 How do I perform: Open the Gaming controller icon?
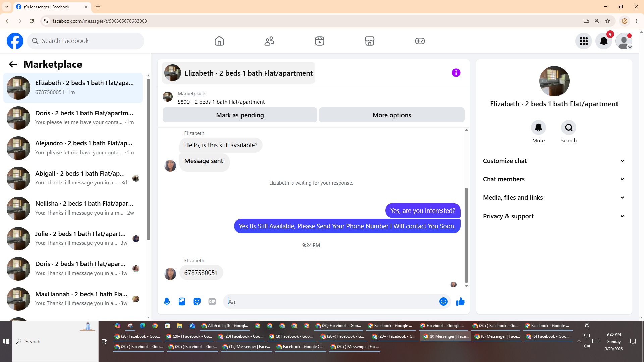click(x=420, y=41)
